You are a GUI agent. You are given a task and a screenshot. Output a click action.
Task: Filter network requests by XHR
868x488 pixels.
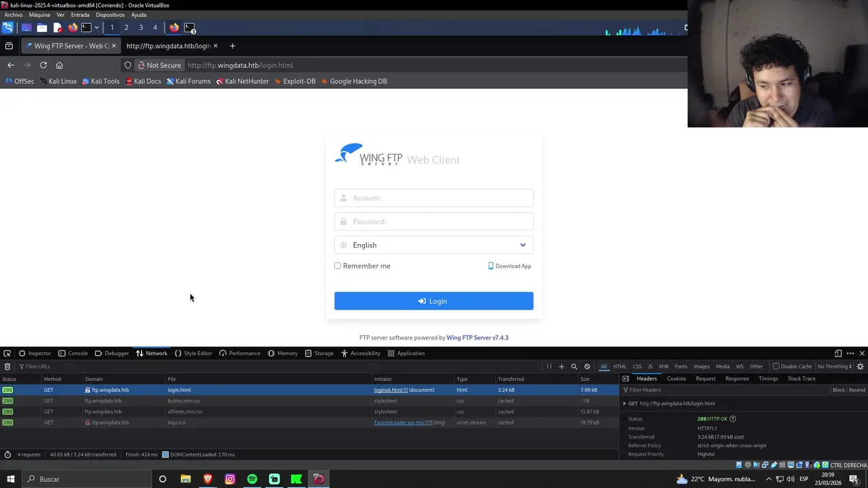[664, 367]
